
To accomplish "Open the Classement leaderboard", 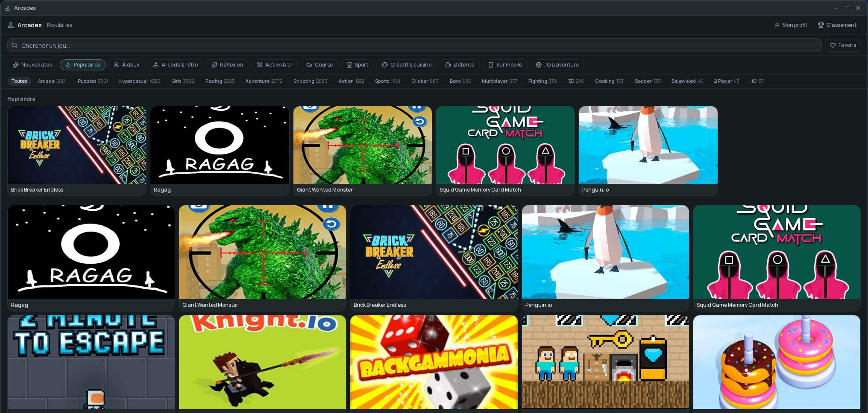I will [837, 25].
